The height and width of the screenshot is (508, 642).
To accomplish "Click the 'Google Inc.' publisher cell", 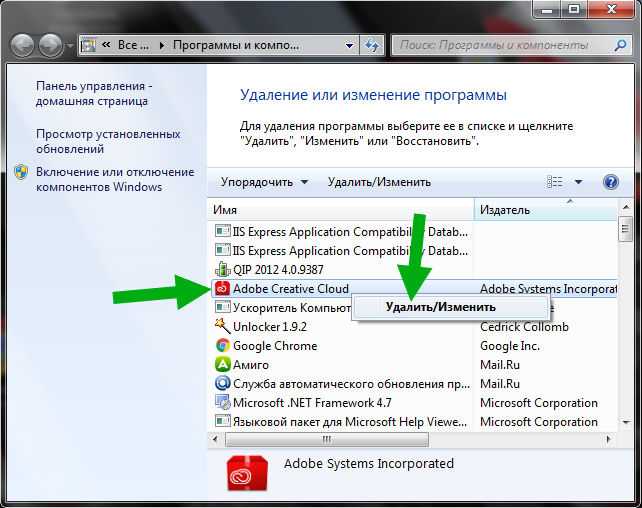I will [x=509, y=345].
